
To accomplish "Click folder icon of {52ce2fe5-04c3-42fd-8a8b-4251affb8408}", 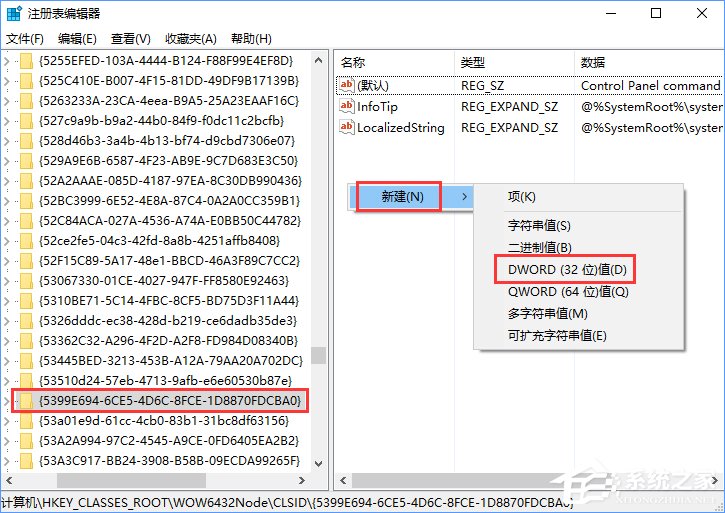I will (26, 241).
